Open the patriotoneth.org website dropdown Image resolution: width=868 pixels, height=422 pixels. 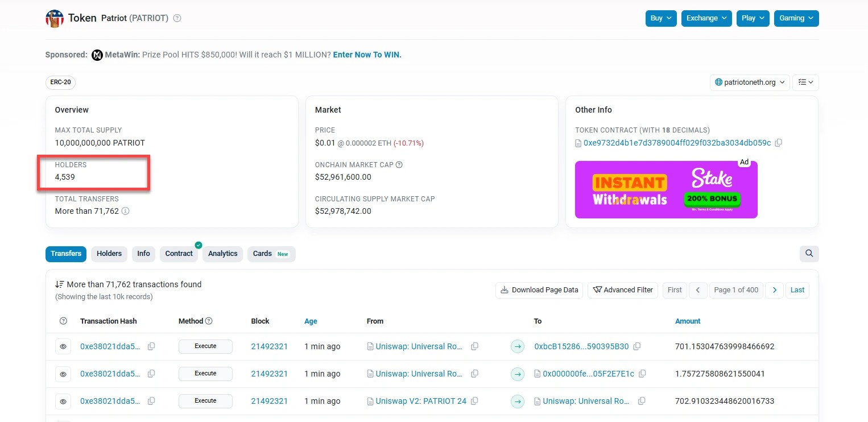749,82
